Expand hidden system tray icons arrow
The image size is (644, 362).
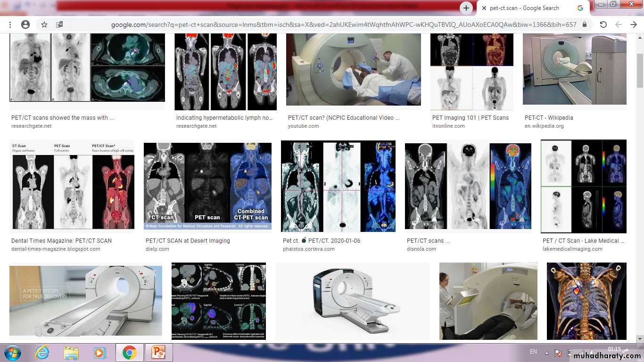(546, 352)
